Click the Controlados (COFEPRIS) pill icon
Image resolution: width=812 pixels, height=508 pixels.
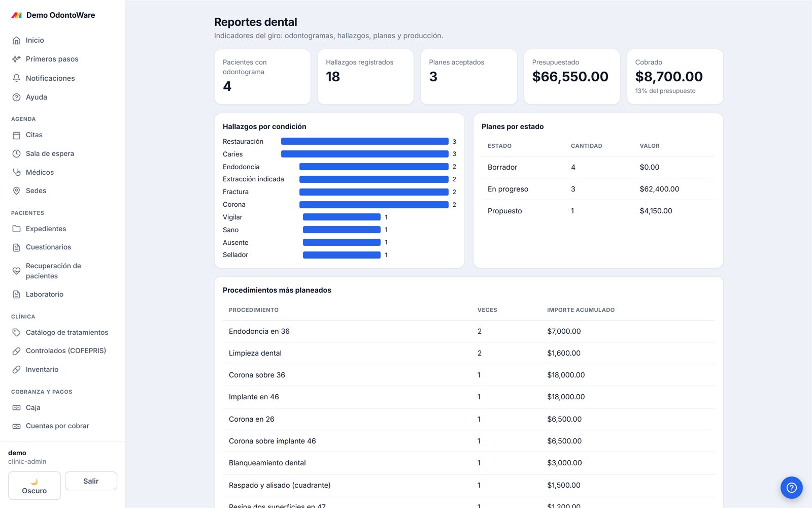pyautogui.click(x=16, y=351)
